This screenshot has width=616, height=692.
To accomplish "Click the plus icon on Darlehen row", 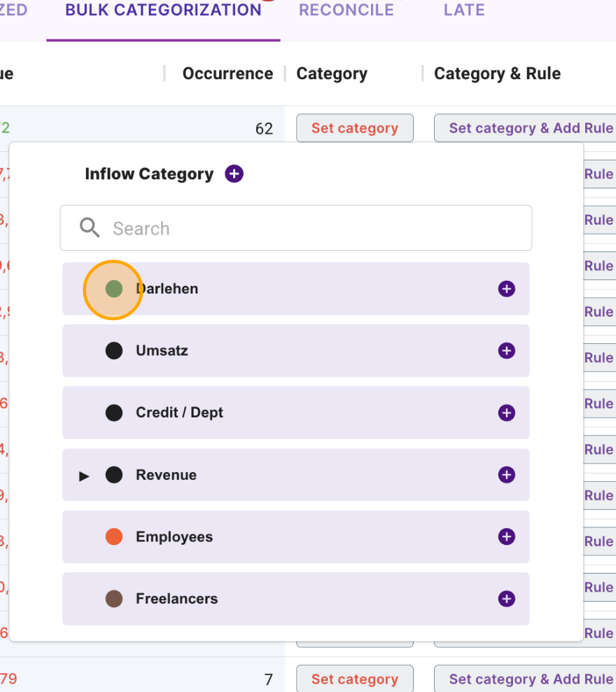I will [506, 289].
